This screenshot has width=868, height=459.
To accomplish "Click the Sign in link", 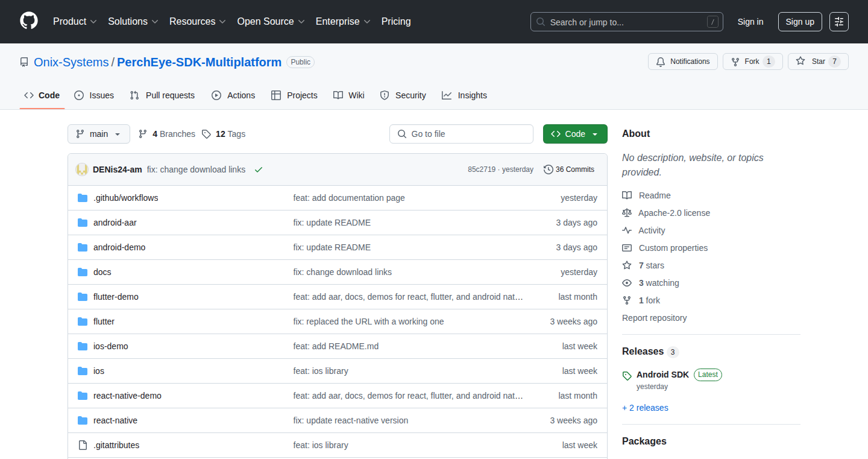I will [750, 22].
